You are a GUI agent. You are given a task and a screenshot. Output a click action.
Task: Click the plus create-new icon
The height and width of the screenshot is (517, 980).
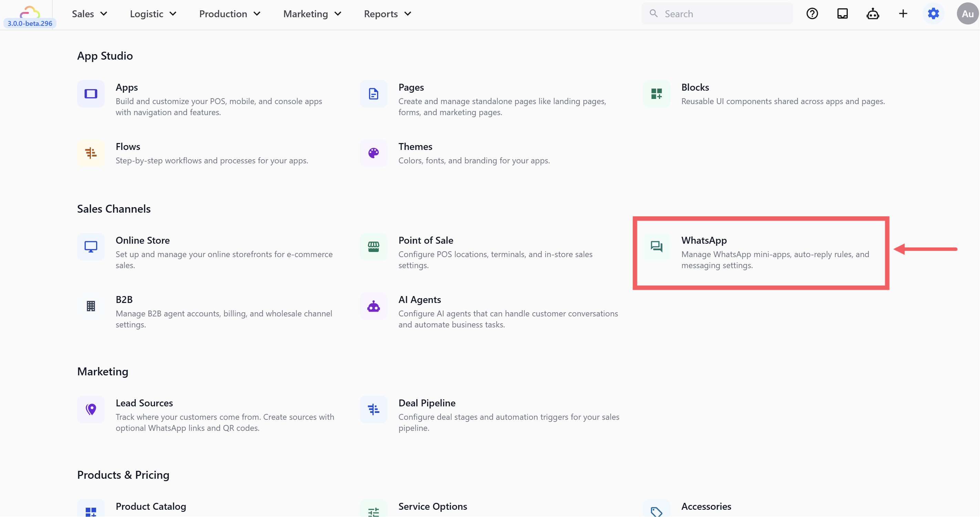click(x=903, y=14)
